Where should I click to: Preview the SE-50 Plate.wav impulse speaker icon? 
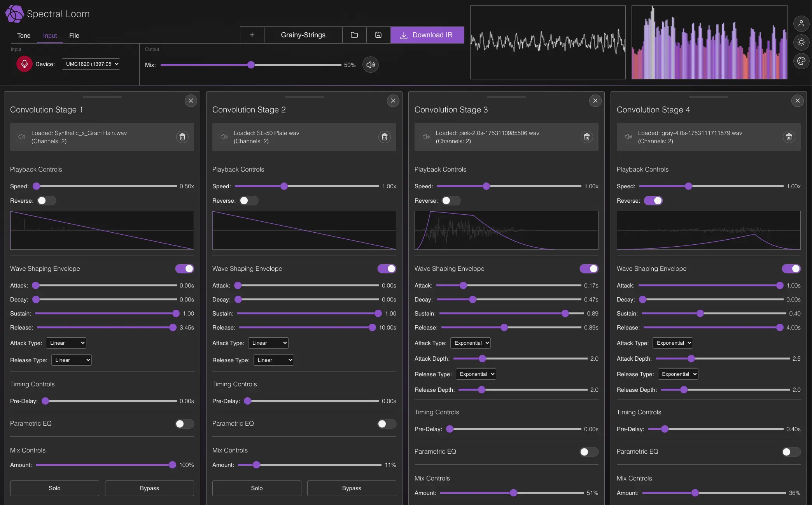point(224,137)
